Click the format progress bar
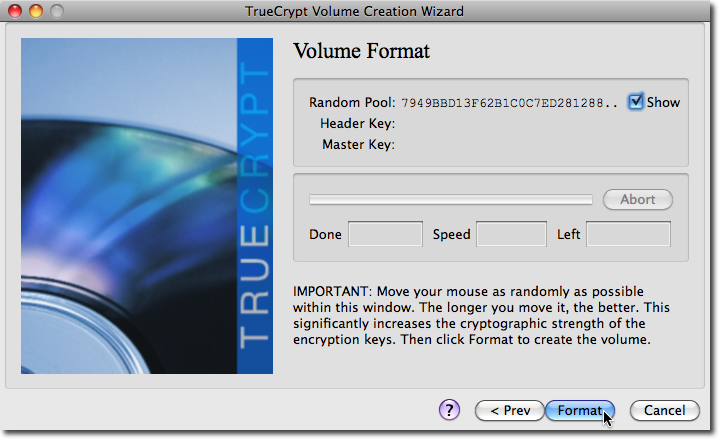Image resolution: width=720 pixels, height=440 pixels. (x=450, y=199)
